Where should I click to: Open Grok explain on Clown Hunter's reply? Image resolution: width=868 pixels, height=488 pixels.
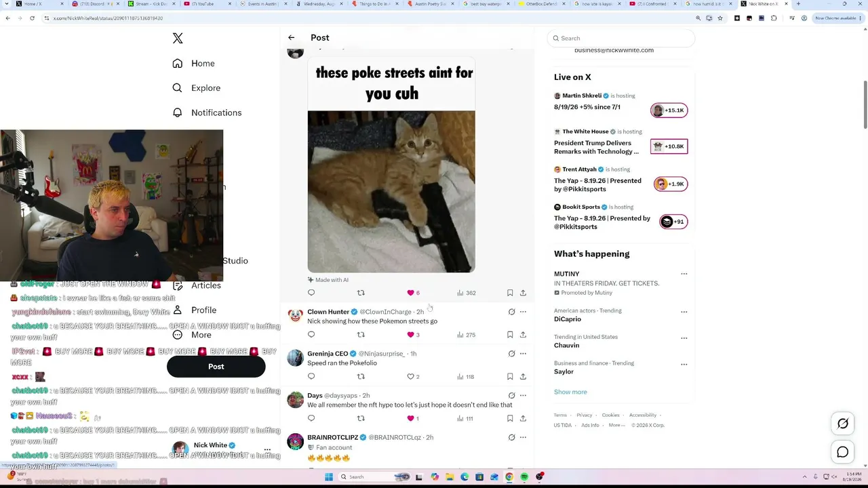pyautogui.click(x=511, y=312)
